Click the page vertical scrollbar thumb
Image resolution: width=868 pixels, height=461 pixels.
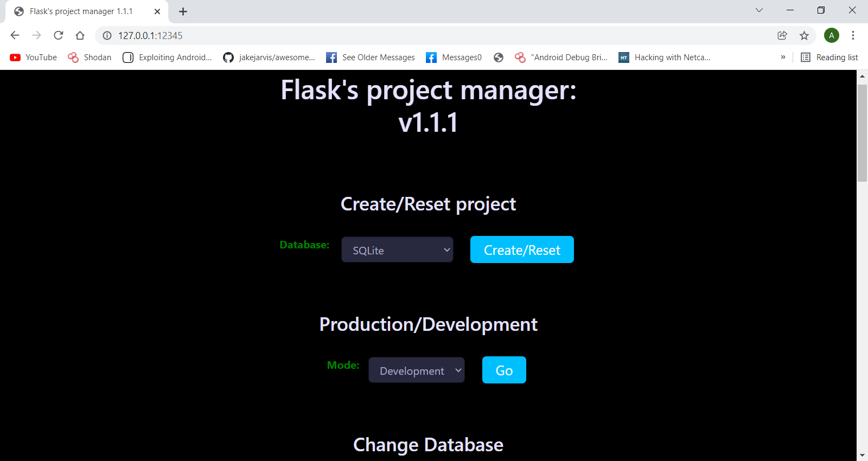tap(862, 133)
